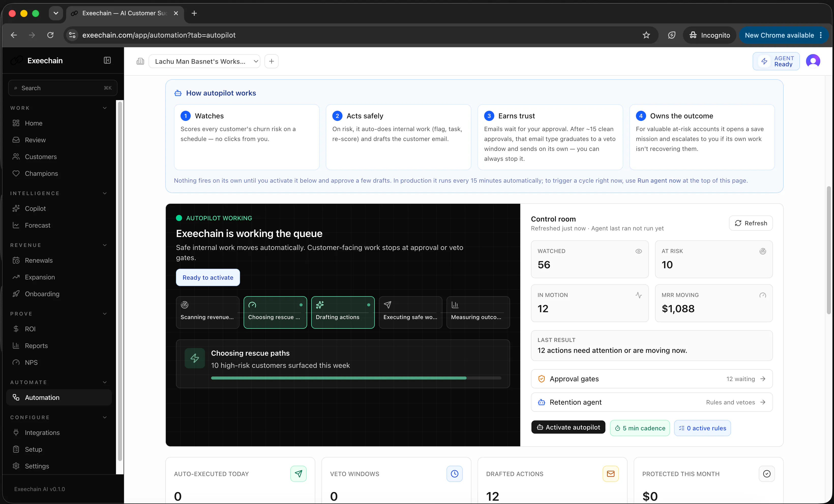Open the browser tab list dropdown
This screenshot has height=504, width=834.
[56, 13]
